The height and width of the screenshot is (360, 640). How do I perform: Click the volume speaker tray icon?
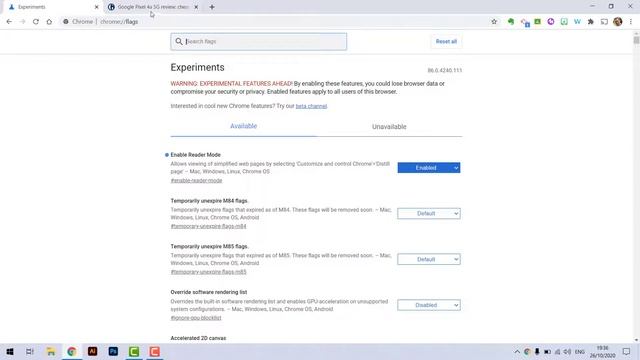(x=567, y=352)
